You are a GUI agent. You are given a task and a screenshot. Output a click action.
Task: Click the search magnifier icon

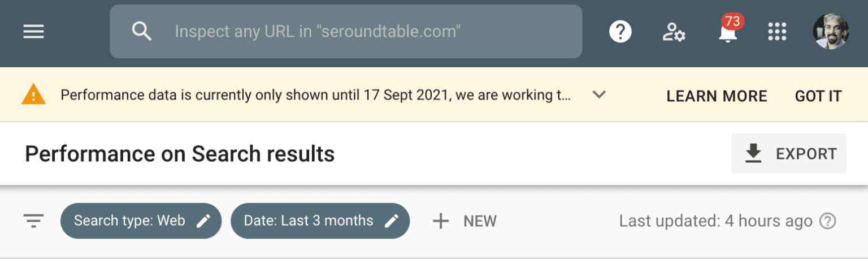click(141, 31)
